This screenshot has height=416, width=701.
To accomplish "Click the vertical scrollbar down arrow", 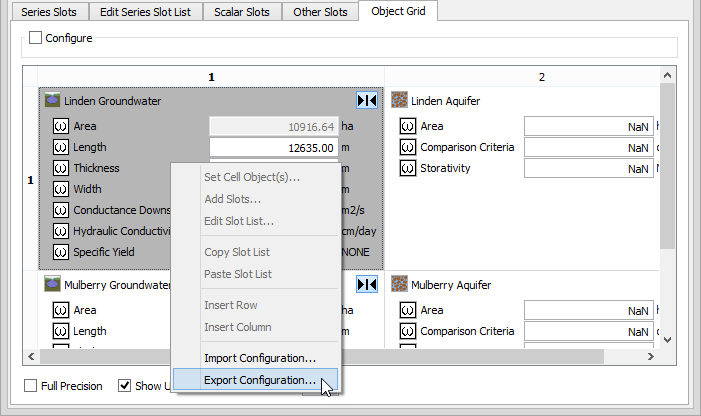I will tap(669, 338).
